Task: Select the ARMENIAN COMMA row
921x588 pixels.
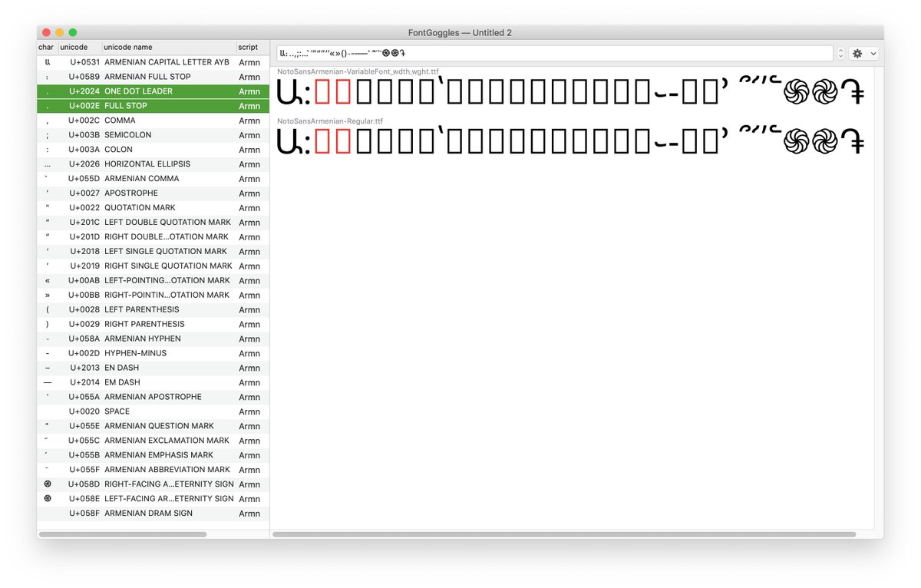Action: tap(153, 179)
